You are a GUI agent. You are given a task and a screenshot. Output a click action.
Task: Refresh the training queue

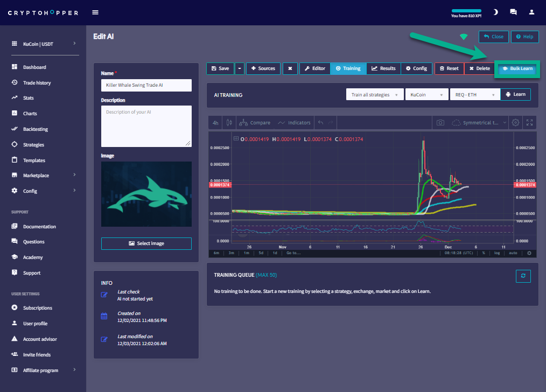pyautogui.click(x=523, y=276)
